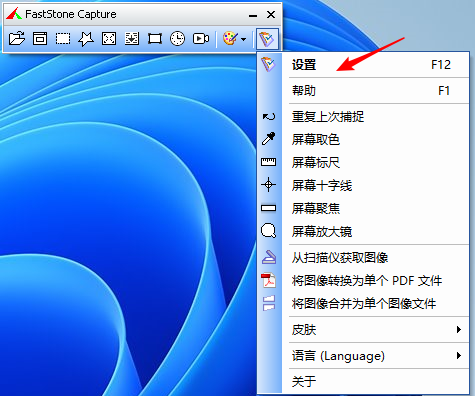Click the 屏幕放大镜 magnifier icon

click(269, 231)
